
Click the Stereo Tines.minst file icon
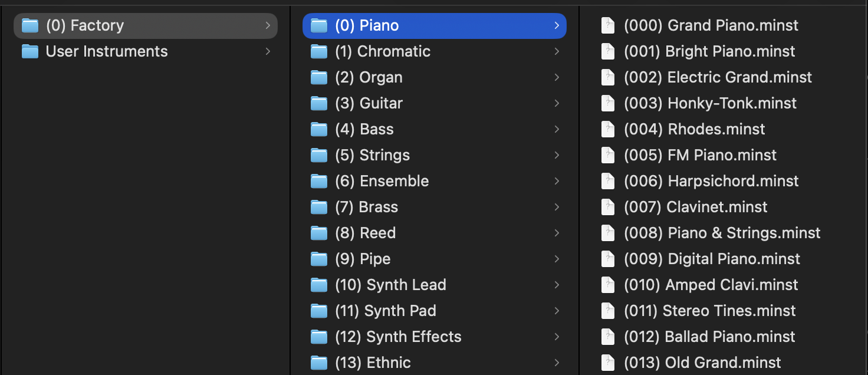pyautogui.click(x=607, y=311)
